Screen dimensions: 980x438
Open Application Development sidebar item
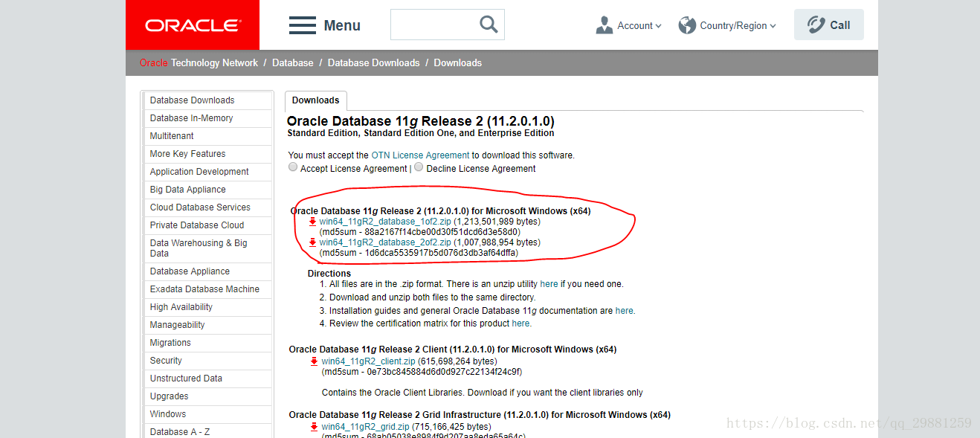209,172
